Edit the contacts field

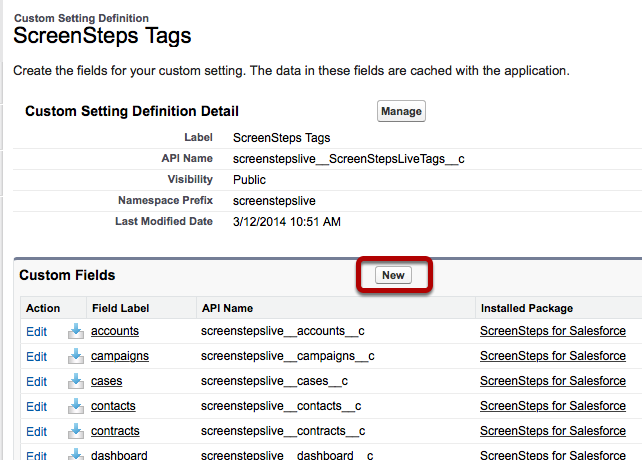(x=36, y=406)
